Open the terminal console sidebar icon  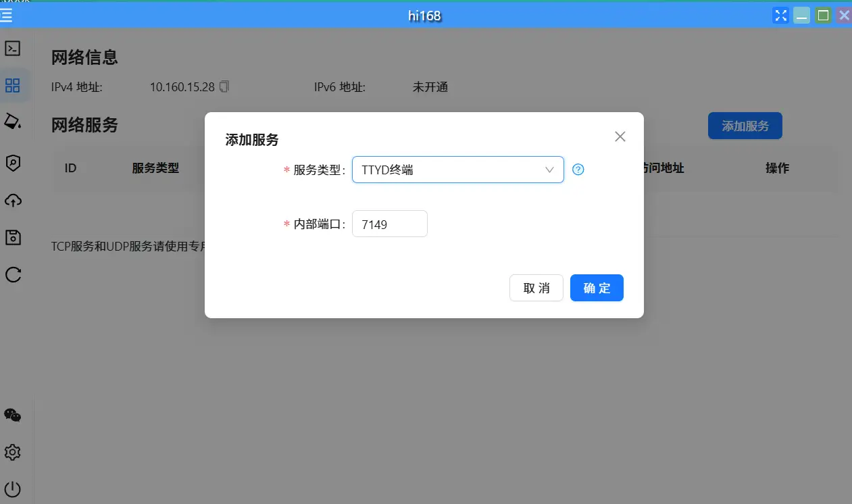coord(13,48)
